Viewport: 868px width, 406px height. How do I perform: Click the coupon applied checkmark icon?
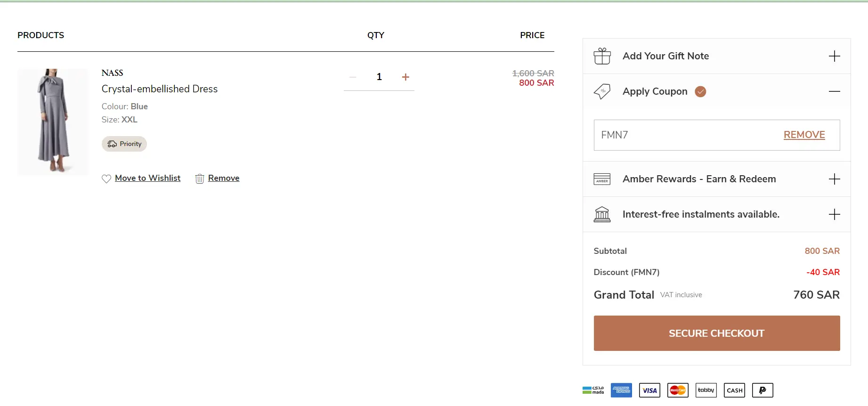coord(701,91)
